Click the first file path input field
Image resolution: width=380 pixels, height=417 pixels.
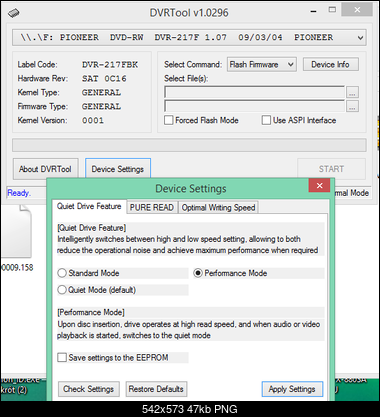[255, 92]
